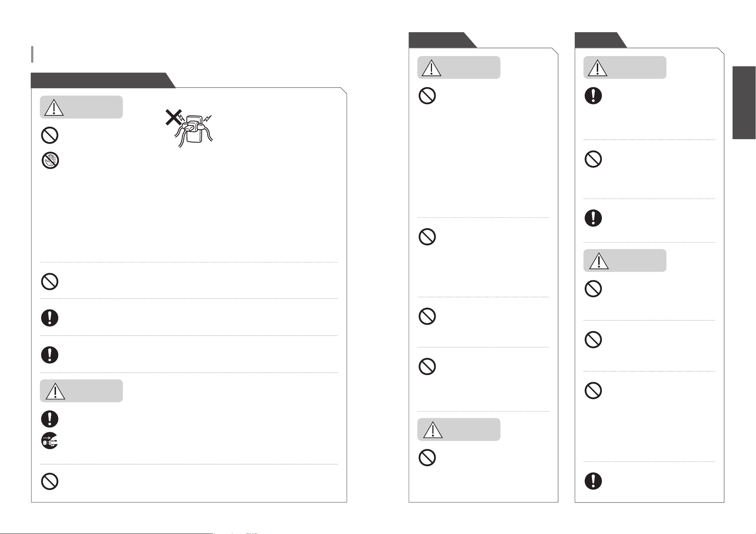The height and width of the screenshot is (534, 756).
Task: Click the wet-hands prohibited icon
Action: (50, 160)
